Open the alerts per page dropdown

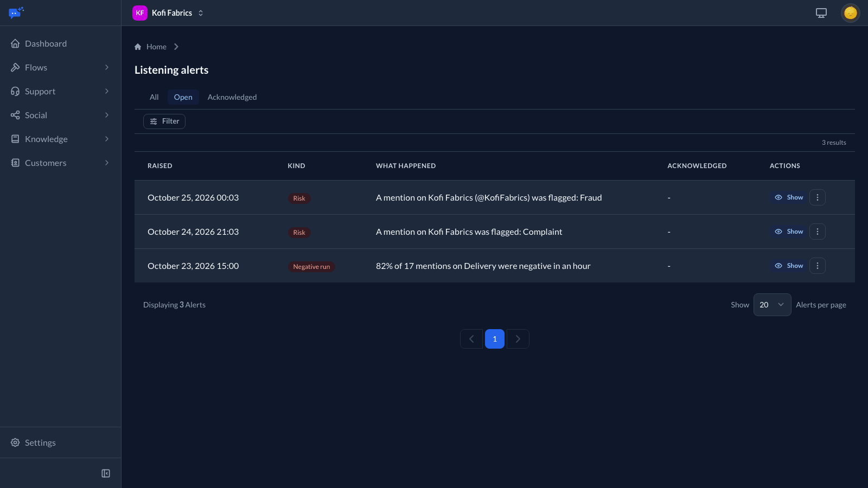tap(772, 305)
